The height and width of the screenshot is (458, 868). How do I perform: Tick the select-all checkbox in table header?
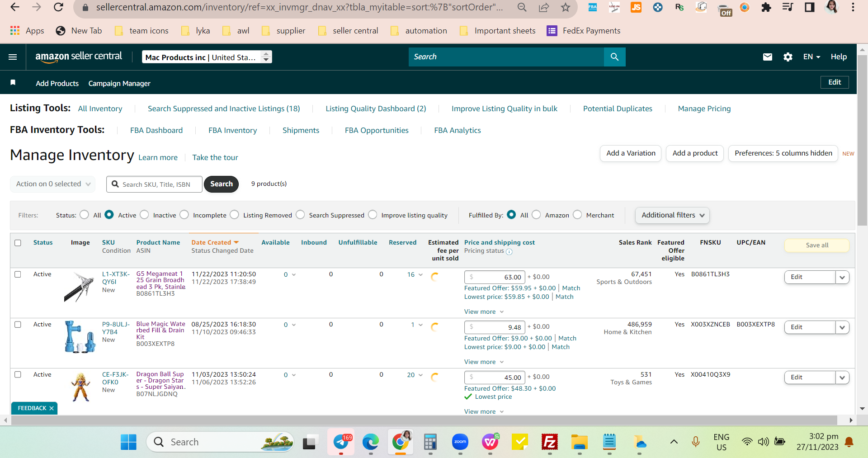point(18,243)
